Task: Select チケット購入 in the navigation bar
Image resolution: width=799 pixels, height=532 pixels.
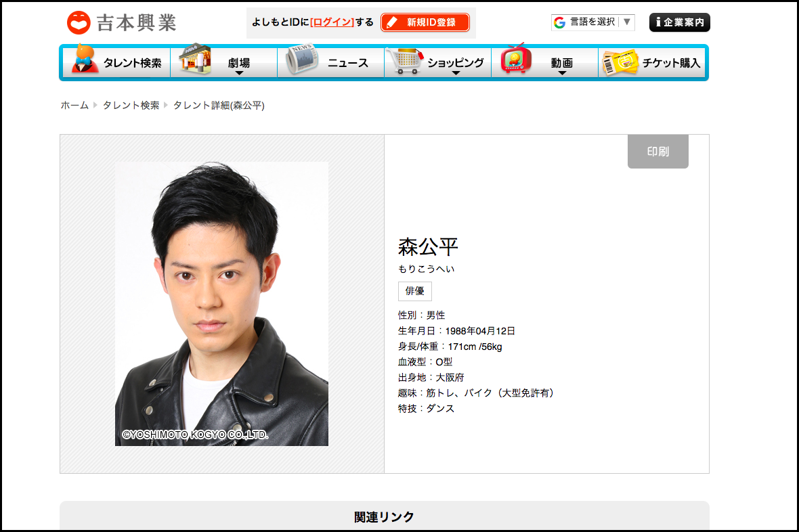Action: click(x=670, y=63)
